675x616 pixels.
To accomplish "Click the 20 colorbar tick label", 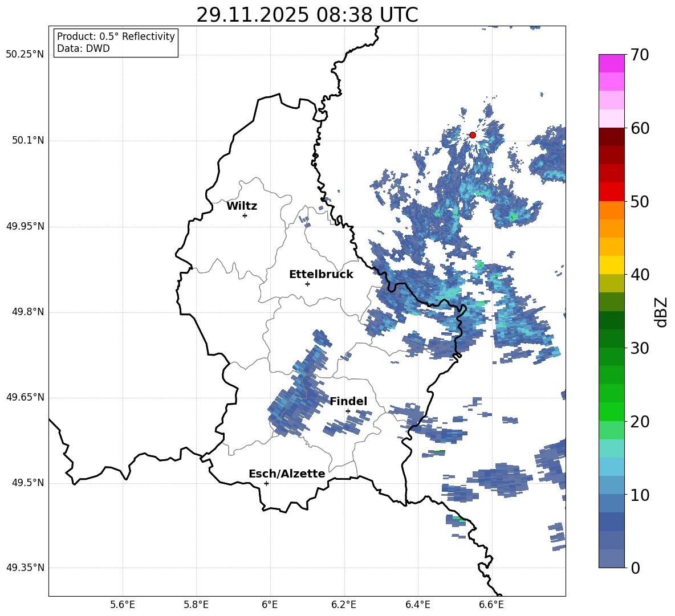I will click(640, 422).
